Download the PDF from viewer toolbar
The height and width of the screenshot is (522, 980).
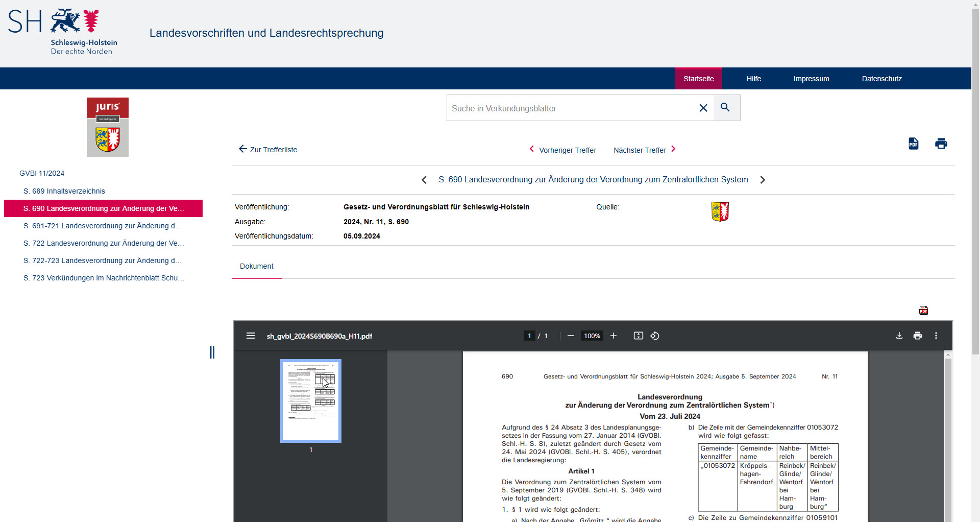pos(899,336)
